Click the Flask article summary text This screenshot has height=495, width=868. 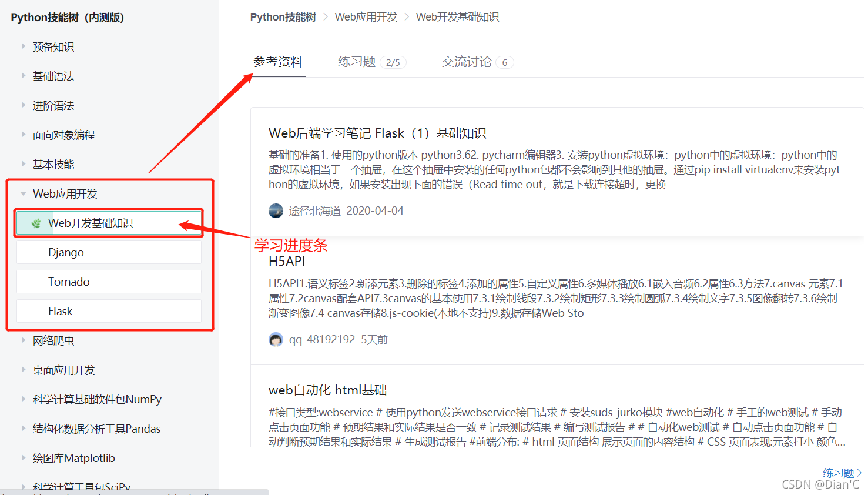tap(554, 169)
